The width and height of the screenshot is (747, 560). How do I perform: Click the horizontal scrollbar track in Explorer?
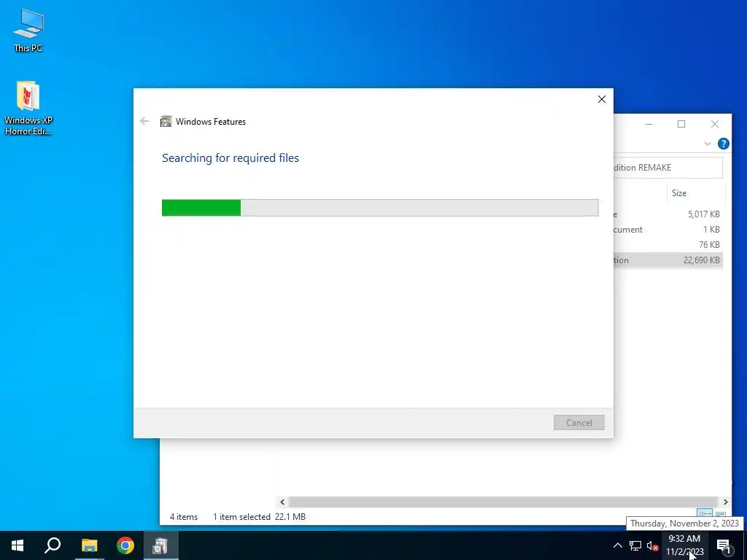tap(503, 502)
